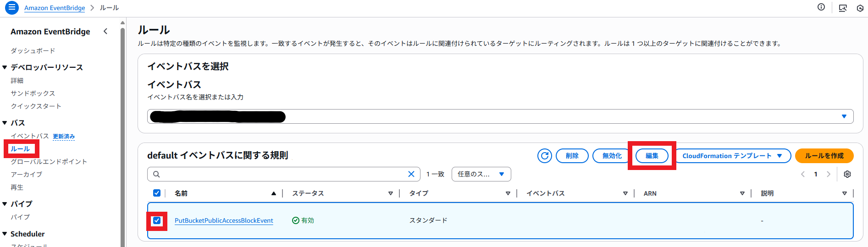Click the refresh rules icon button
The height and width of the screenshot is (247, 868).
point(544,156)
